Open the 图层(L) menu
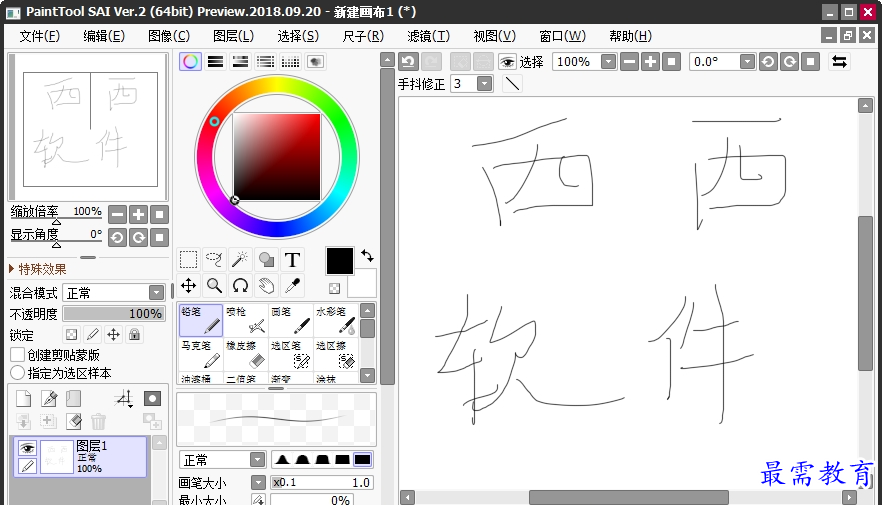The height and width of the screenshot is (505, 882). tap(233, 36)
